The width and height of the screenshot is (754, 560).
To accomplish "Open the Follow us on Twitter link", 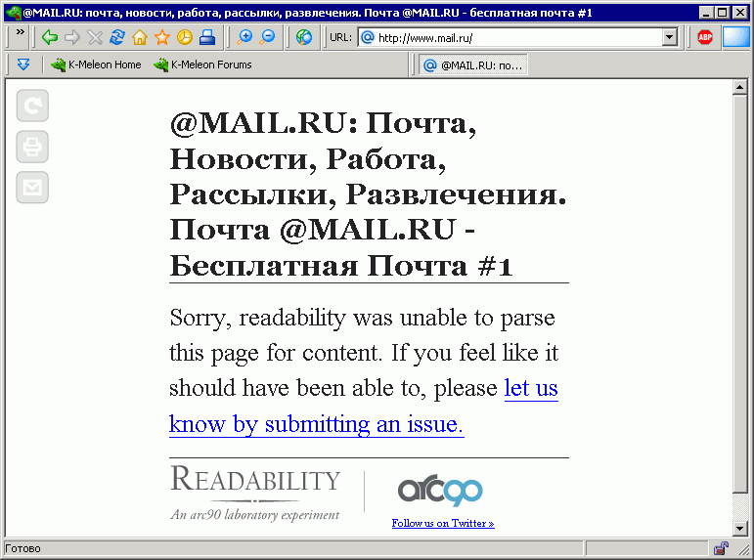I will (x=443, y=523).
